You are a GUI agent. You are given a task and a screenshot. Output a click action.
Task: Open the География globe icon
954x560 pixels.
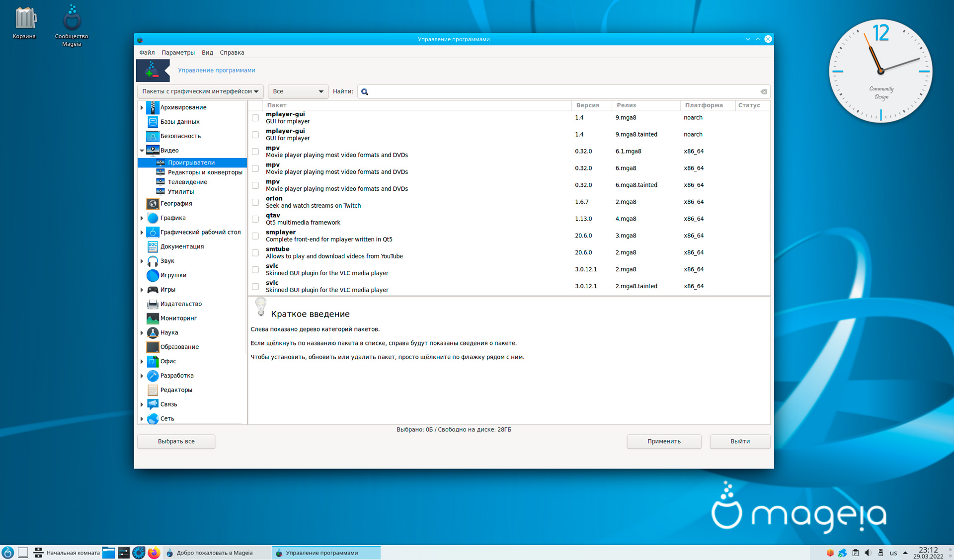[153, 204]
